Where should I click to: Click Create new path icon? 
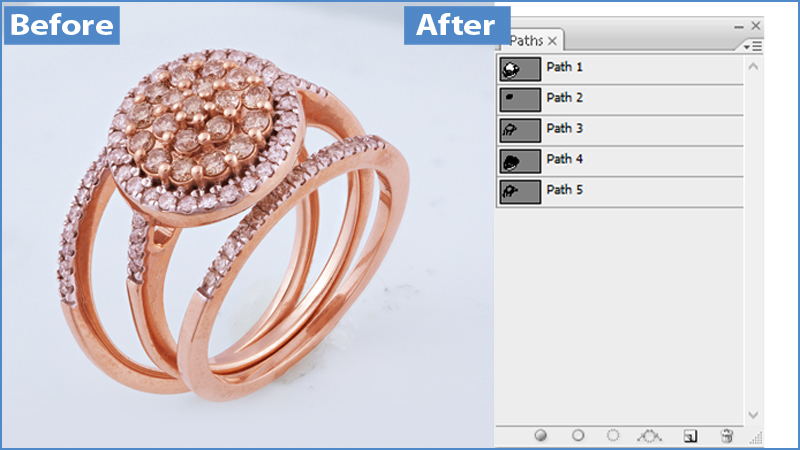(x=689, y=436)
